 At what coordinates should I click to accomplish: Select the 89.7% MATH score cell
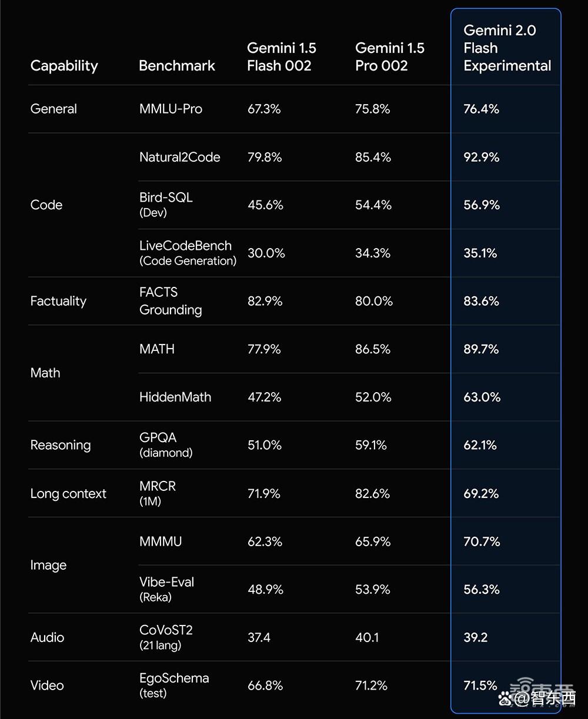[x=481, y=349]
